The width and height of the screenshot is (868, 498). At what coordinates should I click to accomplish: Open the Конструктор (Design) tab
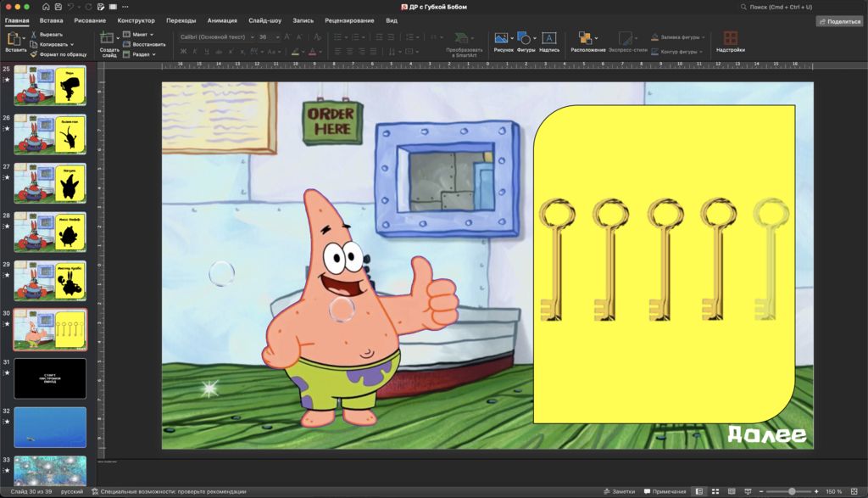(x=136, y=20)
